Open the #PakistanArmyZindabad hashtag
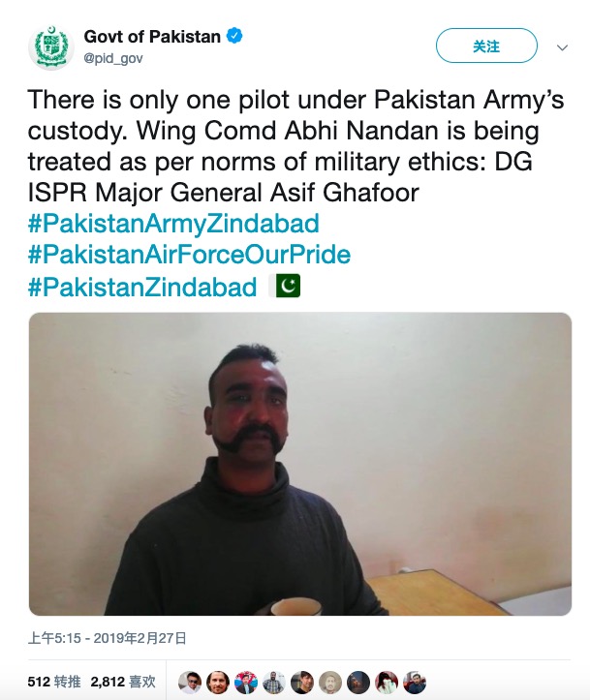590x700 pixels. tap(172, 224)
